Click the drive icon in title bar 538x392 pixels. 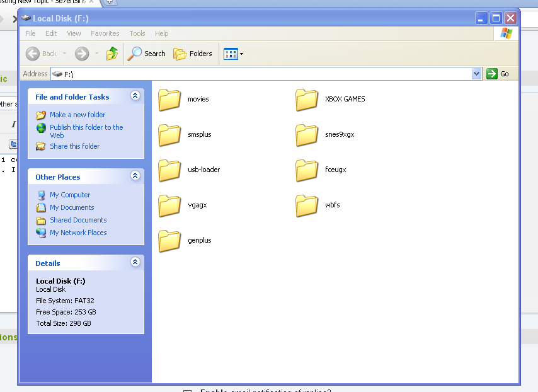click(x=26, y=18)
